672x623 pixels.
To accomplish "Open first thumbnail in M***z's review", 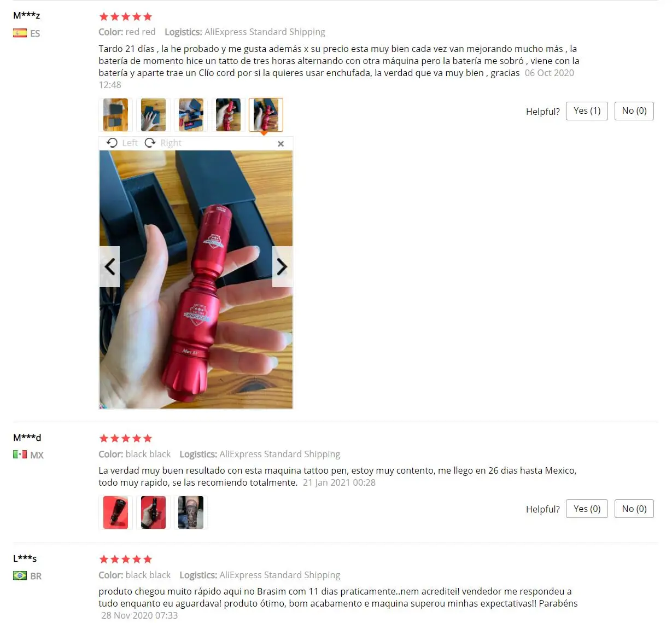I will point(115,115).
